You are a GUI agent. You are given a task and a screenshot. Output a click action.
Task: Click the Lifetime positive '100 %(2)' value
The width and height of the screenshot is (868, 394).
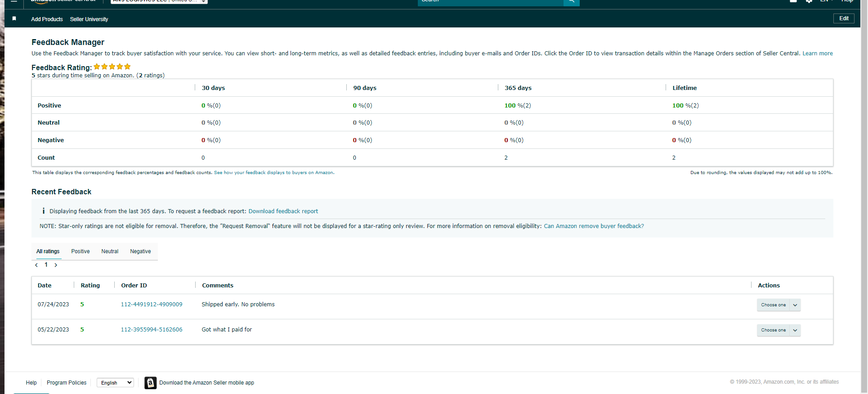pos(685,106)
